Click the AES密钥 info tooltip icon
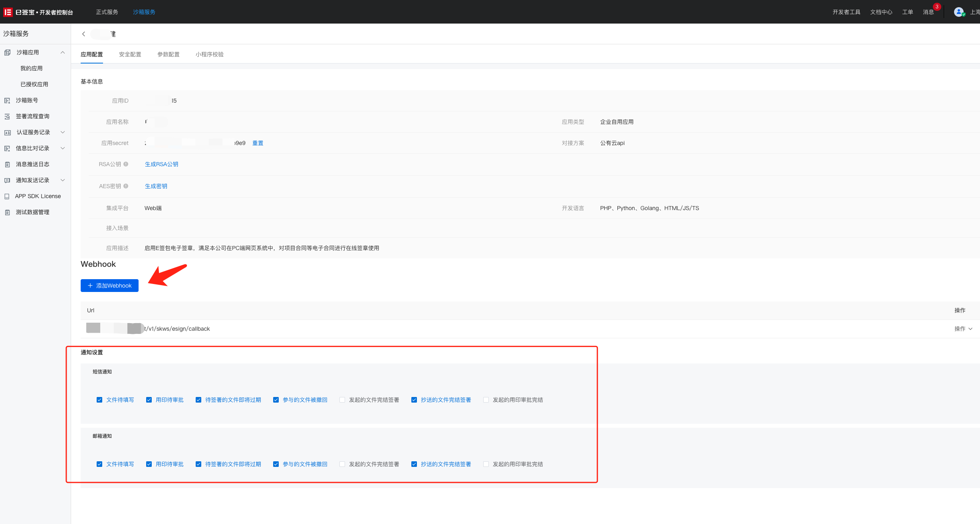 tap(126, 186)
